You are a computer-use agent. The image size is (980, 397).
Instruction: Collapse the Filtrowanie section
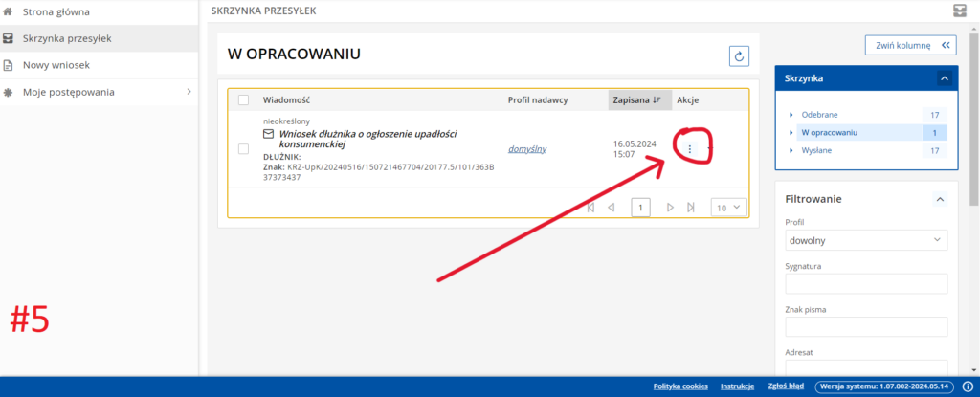click(939, 199)
